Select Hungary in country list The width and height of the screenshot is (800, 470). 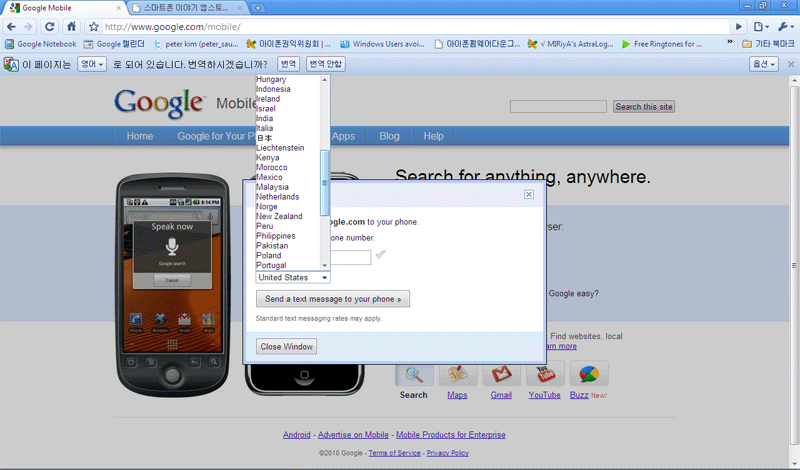point(271,79)
